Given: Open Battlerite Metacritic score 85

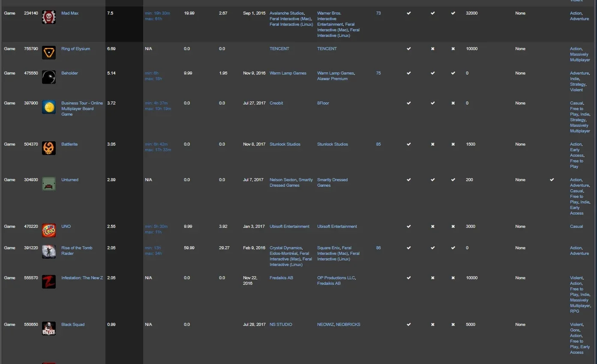Looking at the screenshot, I should tap(378, 144).
